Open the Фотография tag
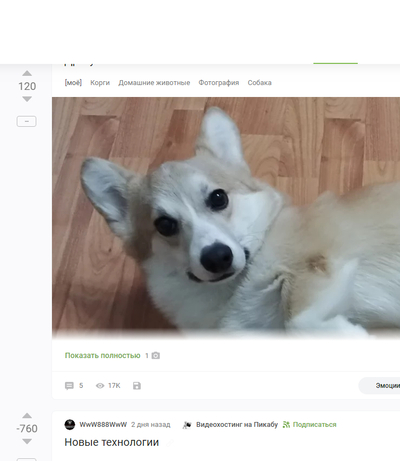400x461 pixels. pyautogui.click(x=219, y=83)
